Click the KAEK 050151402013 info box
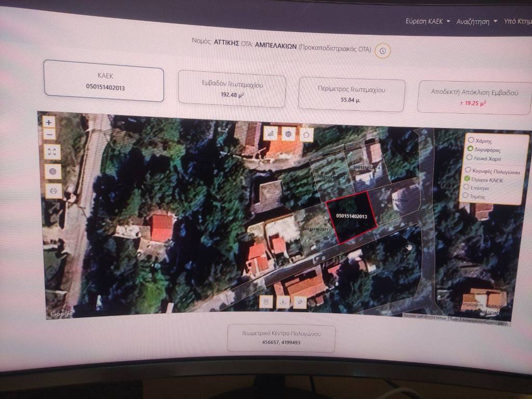Image resolution: width=532 pixels, height=399 pixels. [104, 82]
